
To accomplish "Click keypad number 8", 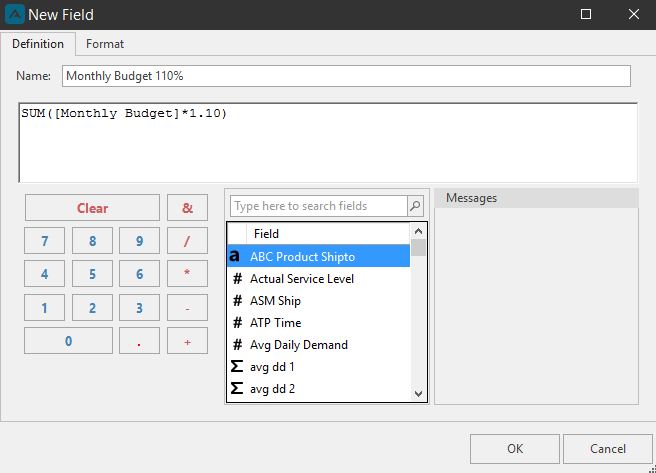I will click(92, 240).
